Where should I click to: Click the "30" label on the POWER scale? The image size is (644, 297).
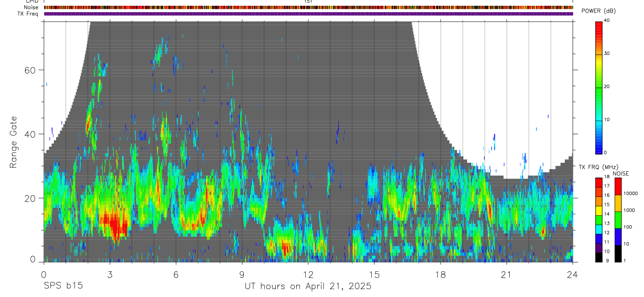(x=608, y=54)
